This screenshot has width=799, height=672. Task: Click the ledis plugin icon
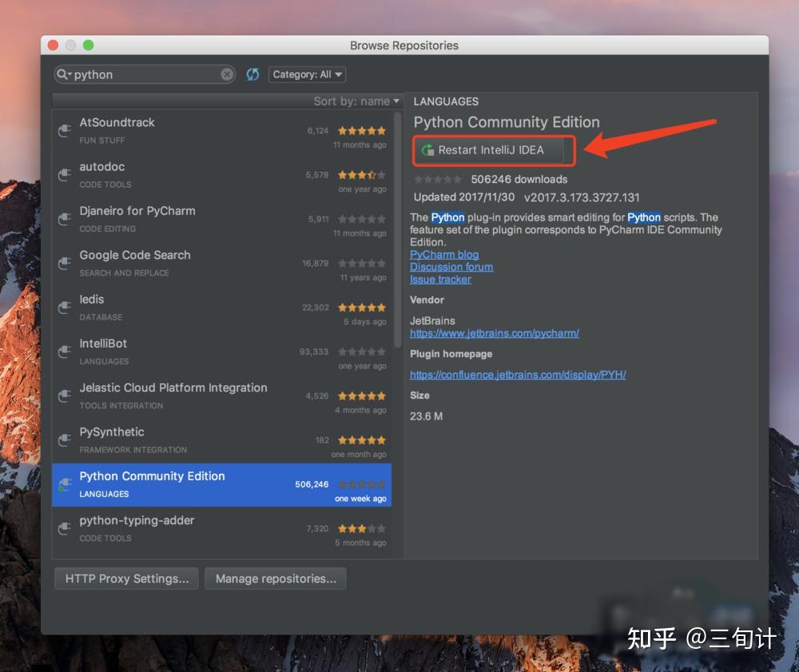coord(64,307)
